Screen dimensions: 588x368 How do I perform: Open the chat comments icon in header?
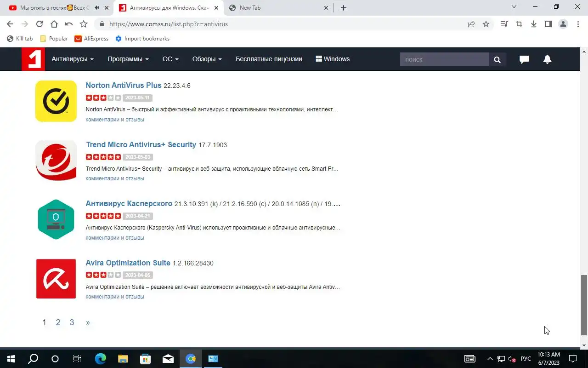524,59
